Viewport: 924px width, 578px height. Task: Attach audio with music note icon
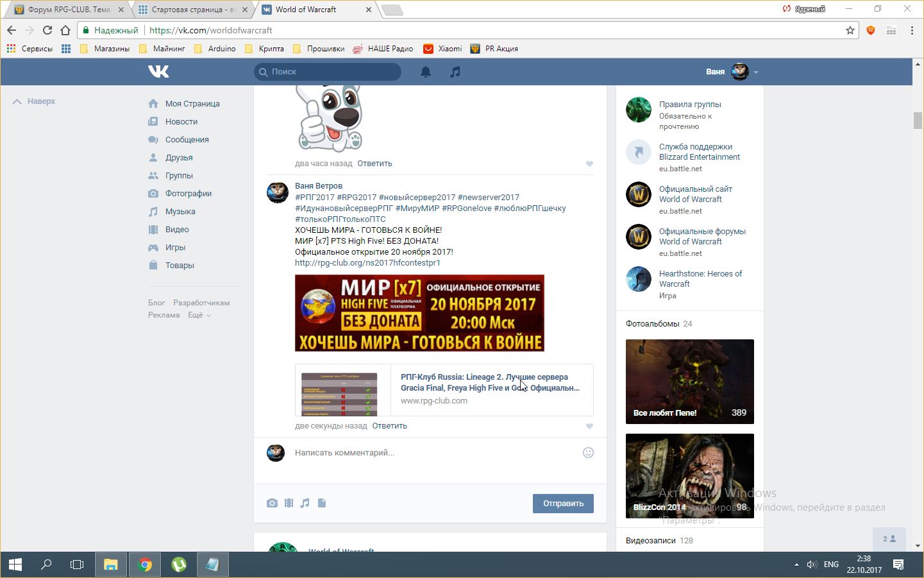click(305, 503)
